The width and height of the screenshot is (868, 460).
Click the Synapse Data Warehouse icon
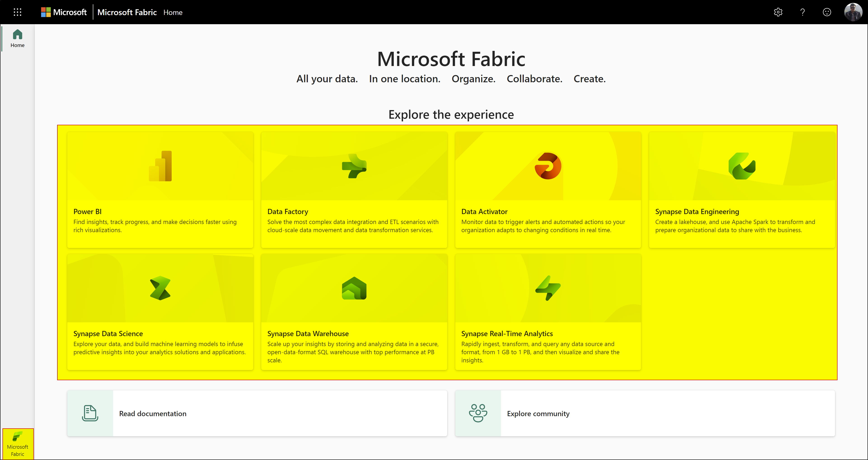(354, 288)
